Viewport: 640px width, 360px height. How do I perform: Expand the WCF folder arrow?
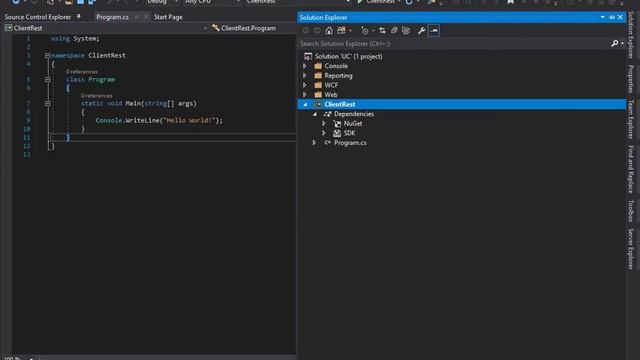coord(305,85)
